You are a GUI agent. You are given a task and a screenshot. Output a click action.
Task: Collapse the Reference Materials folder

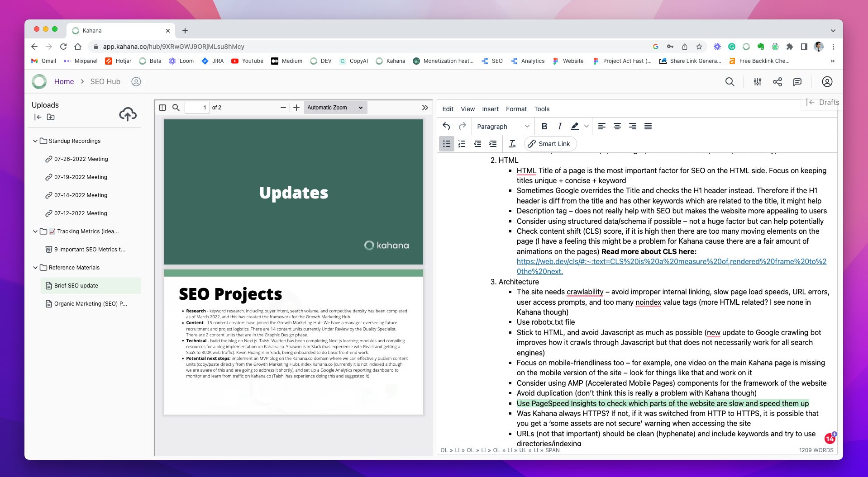click(x=35, y=268)
